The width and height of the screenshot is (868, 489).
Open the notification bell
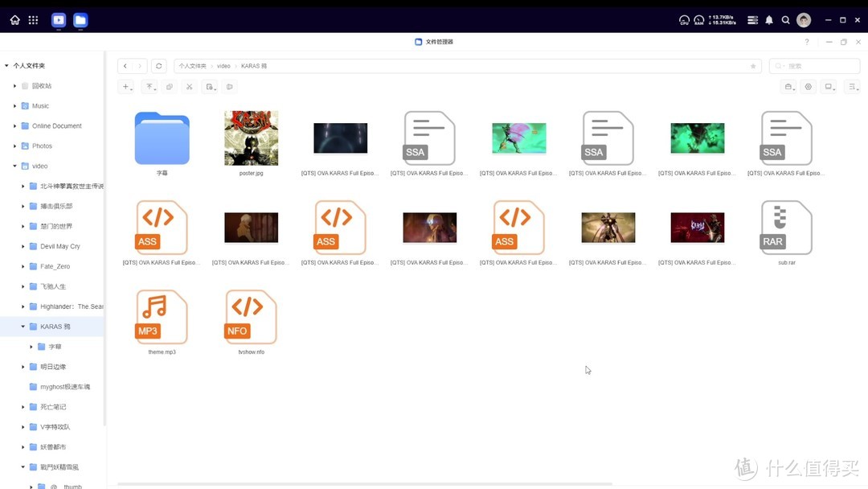pos(769,20)
